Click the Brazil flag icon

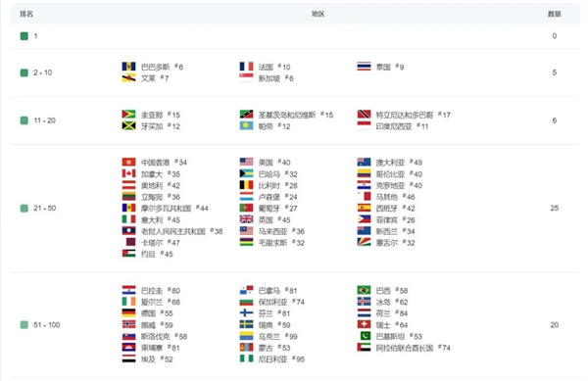point(364,290)
